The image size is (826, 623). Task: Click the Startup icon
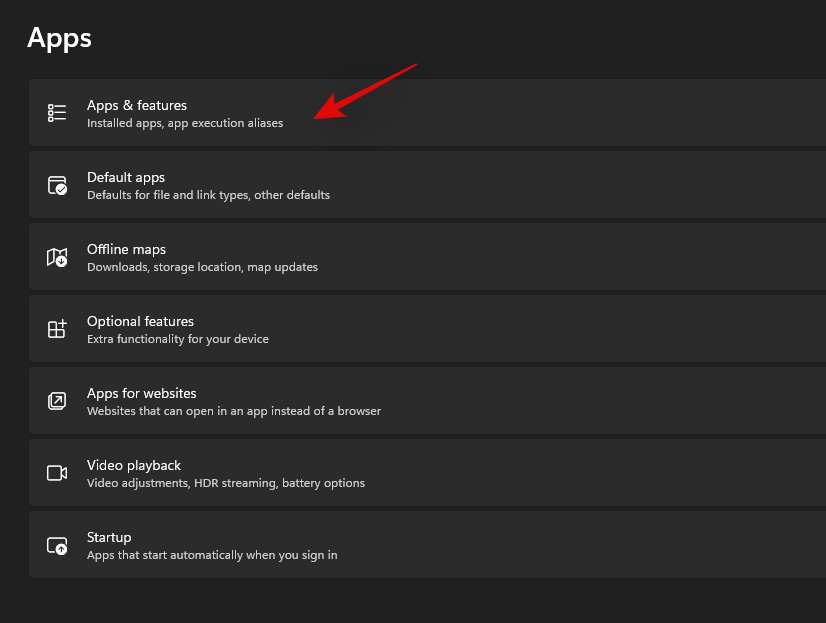(x=57, y=546)
